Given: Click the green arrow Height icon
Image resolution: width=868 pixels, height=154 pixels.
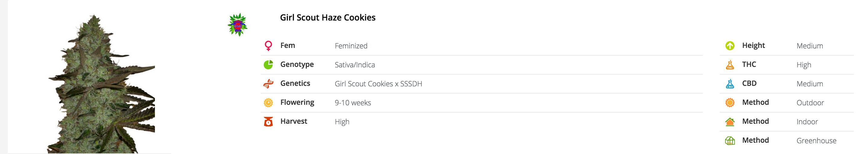Looking at the screenshot, I should pyautogui.click(x=730, y=46).
